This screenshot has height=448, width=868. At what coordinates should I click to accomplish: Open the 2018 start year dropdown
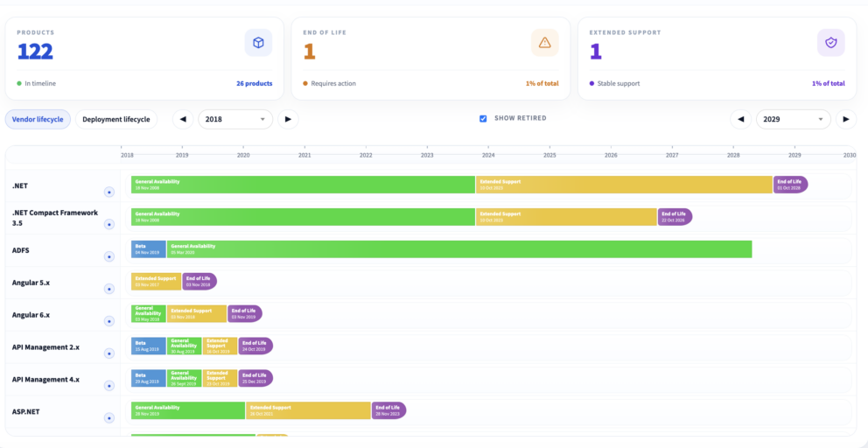point(235,119)
